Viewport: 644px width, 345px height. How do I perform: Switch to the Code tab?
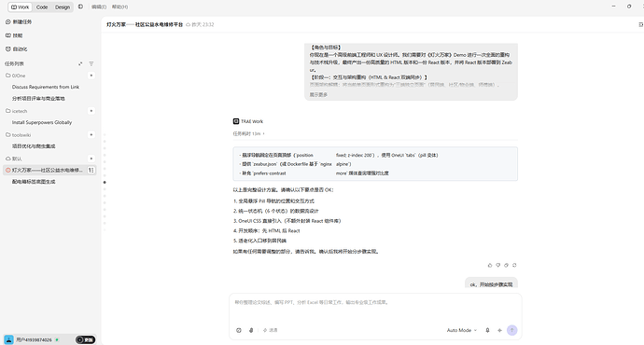42,7
